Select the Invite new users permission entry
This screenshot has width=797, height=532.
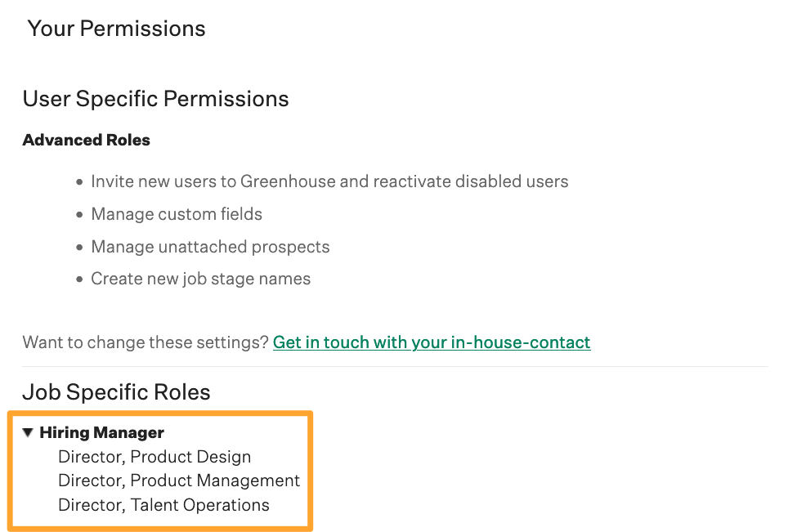[x=329, y=181]
